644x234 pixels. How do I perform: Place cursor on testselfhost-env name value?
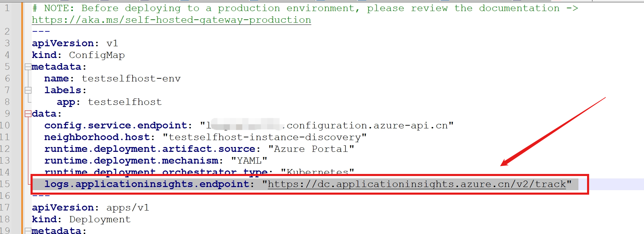tap(131, 79)
